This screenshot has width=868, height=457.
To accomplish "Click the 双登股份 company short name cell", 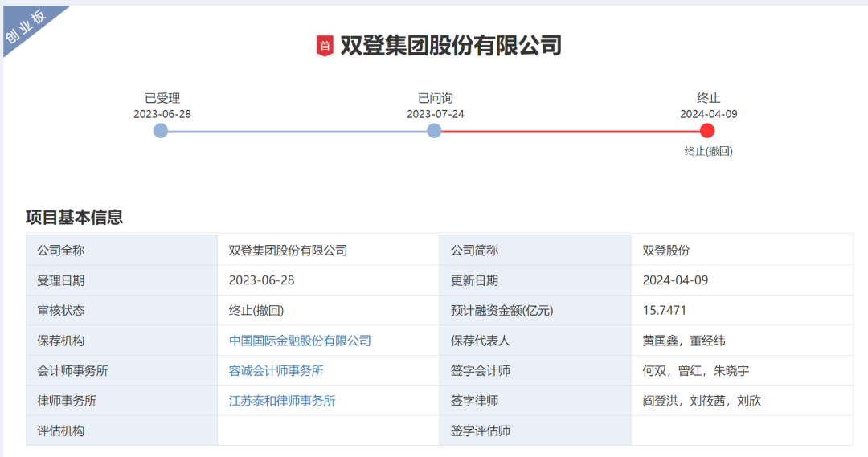I will [665, 251].
